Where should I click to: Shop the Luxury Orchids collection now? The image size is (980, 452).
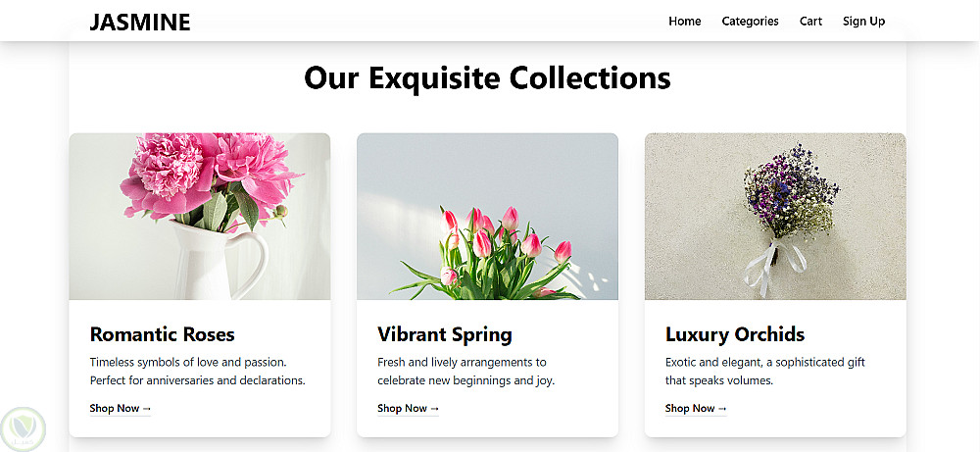point(695,409)
